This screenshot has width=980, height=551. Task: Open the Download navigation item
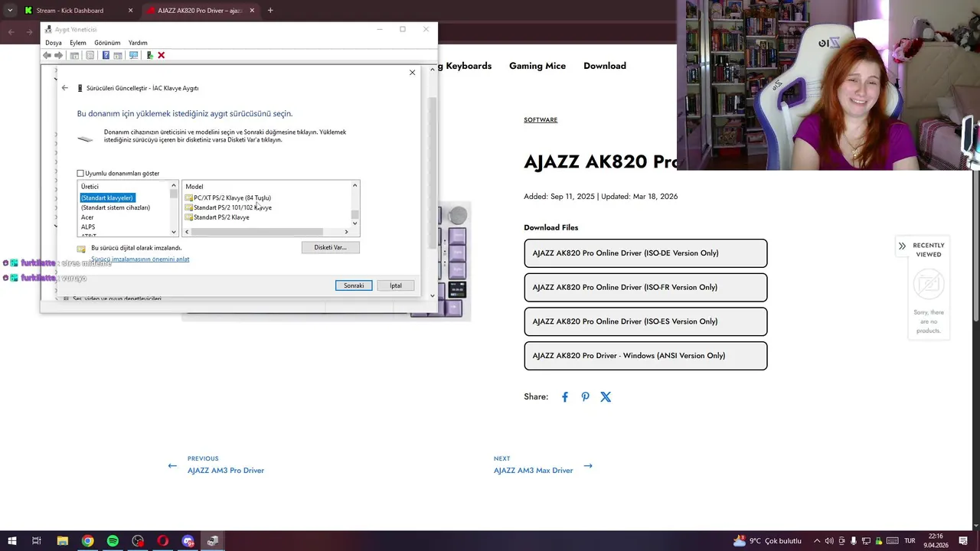point(605,66)
